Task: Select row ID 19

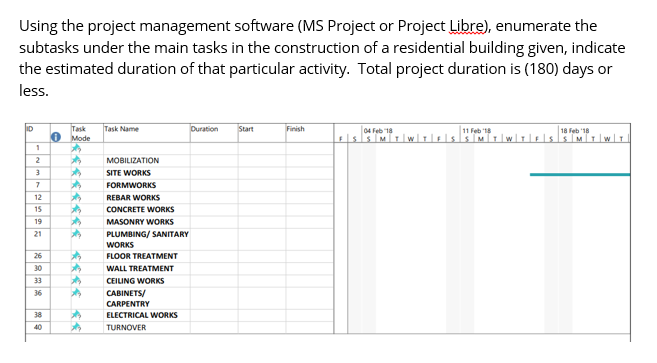Action: 38,221
